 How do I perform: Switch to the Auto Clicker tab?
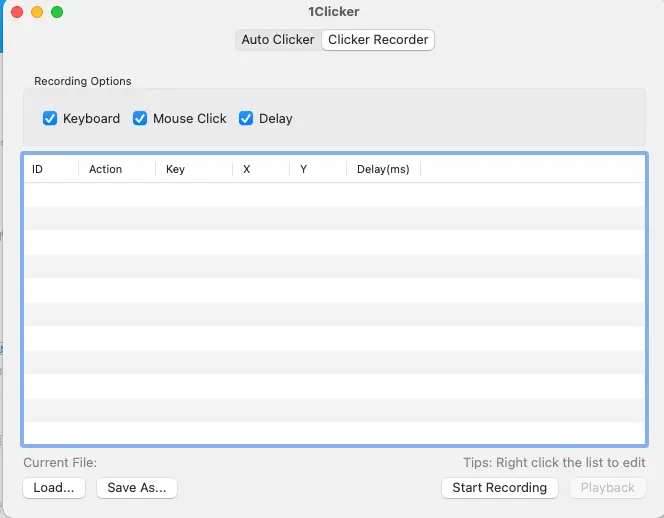(278, 40)
